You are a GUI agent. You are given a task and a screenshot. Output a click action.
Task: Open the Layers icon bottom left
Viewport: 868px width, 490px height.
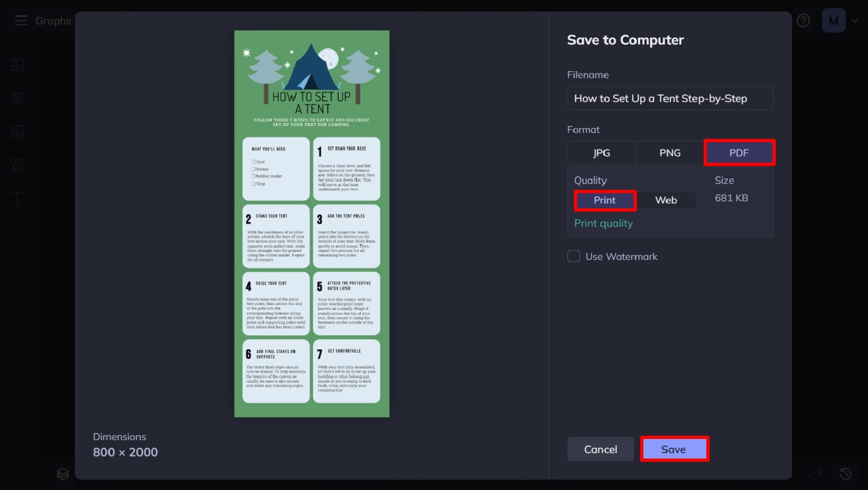62,474
